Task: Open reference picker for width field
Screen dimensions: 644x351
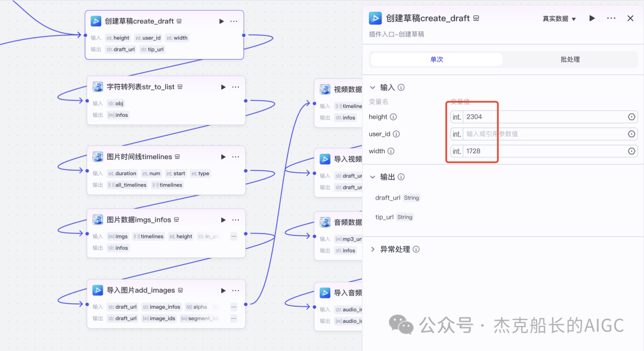Action: 631,151
